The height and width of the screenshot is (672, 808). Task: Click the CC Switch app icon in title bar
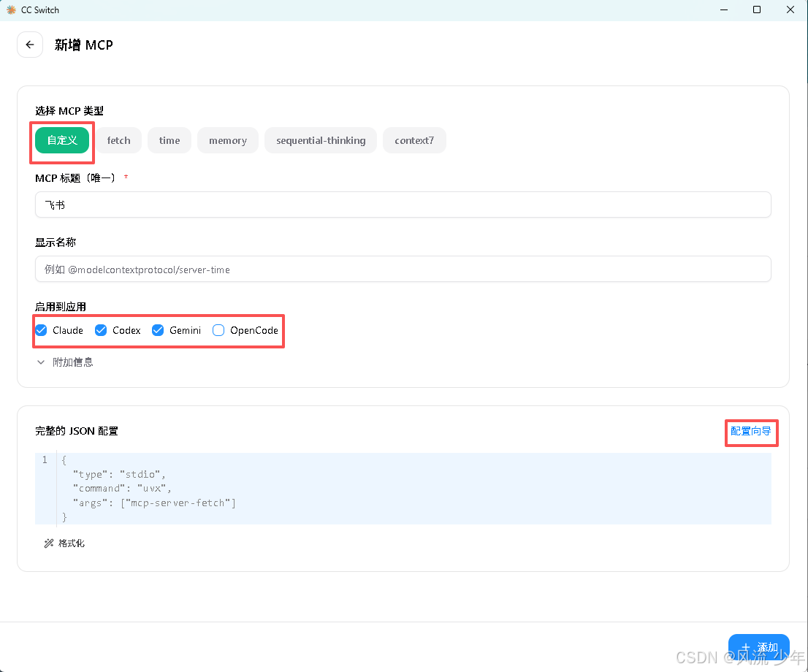[12, 9]
